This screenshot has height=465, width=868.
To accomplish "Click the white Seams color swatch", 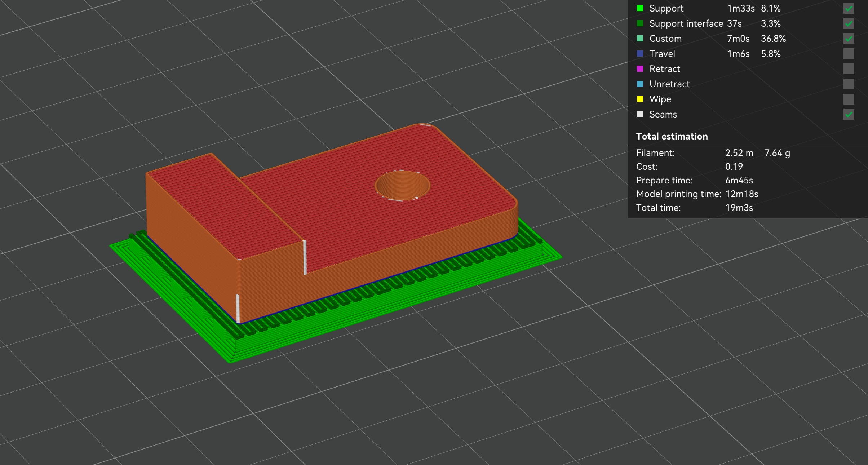I will pos(640,114).
